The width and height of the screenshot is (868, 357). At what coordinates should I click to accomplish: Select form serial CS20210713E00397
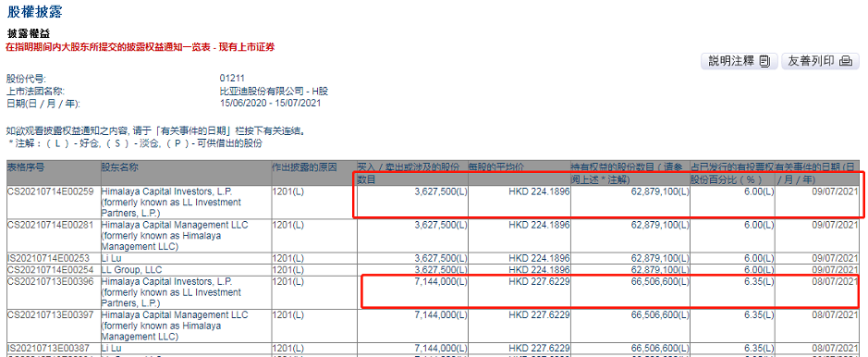50,315
